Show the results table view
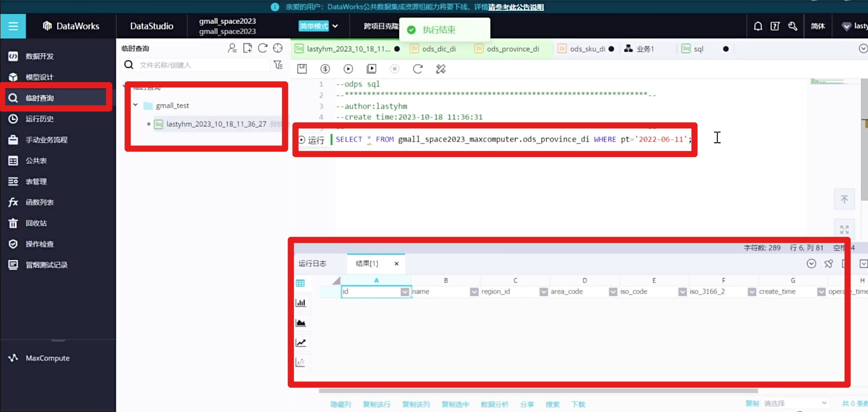868x412 pixels. pyautogui.click(x=300, y=283)
